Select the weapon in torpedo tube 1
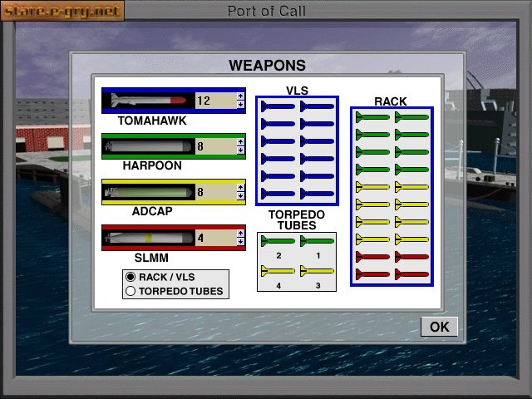 coord(317,241)
